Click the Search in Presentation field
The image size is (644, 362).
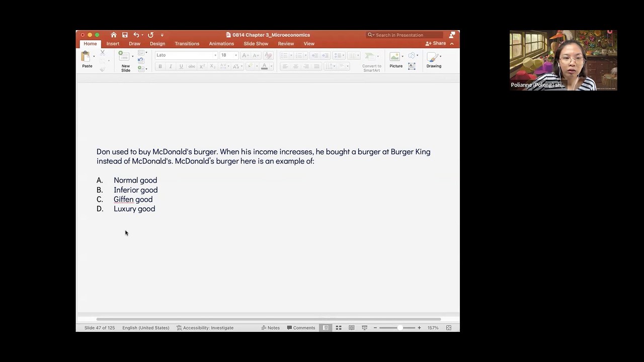(404, 35)
